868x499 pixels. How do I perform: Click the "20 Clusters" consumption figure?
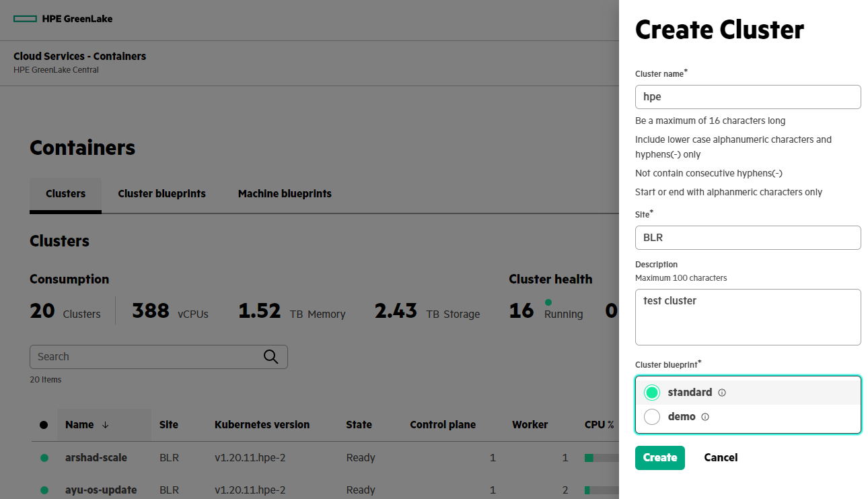coord(65,311)
